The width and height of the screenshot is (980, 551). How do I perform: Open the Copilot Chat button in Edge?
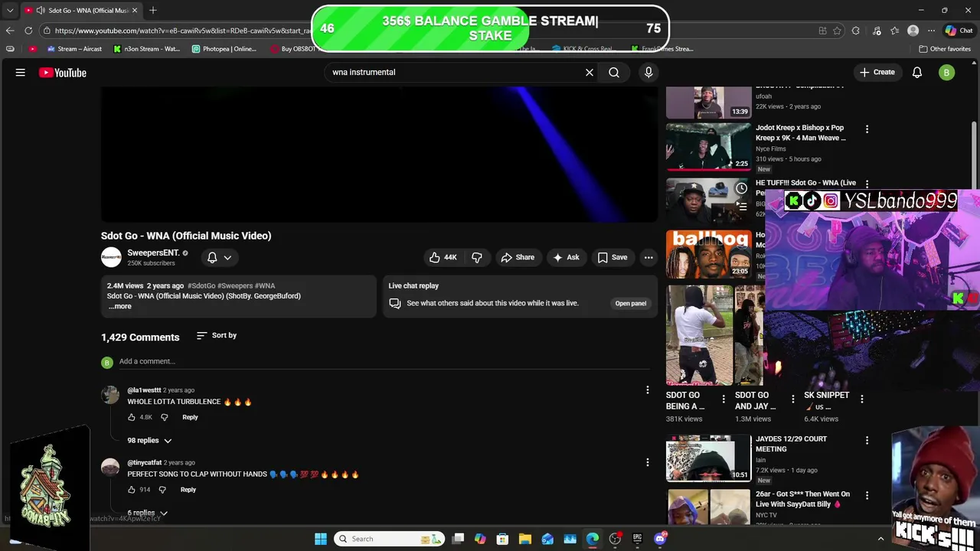pos(959,31)
